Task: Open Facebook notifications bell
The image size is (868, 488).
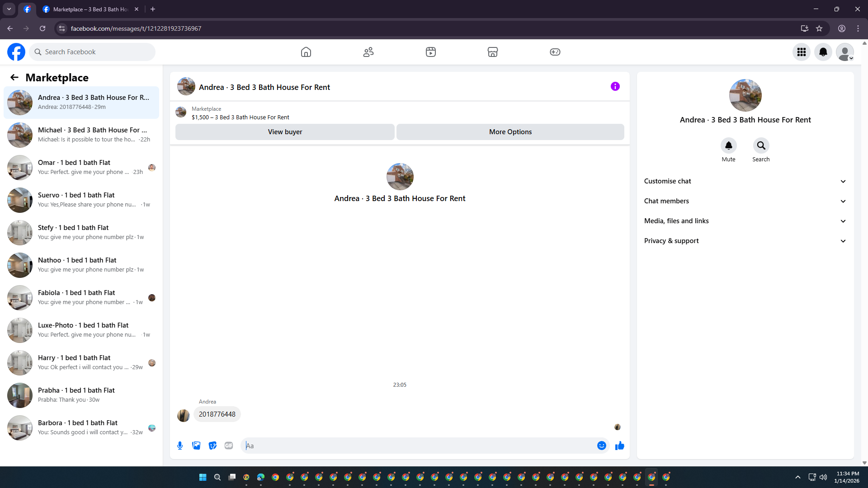Action: tap(823, 52)
